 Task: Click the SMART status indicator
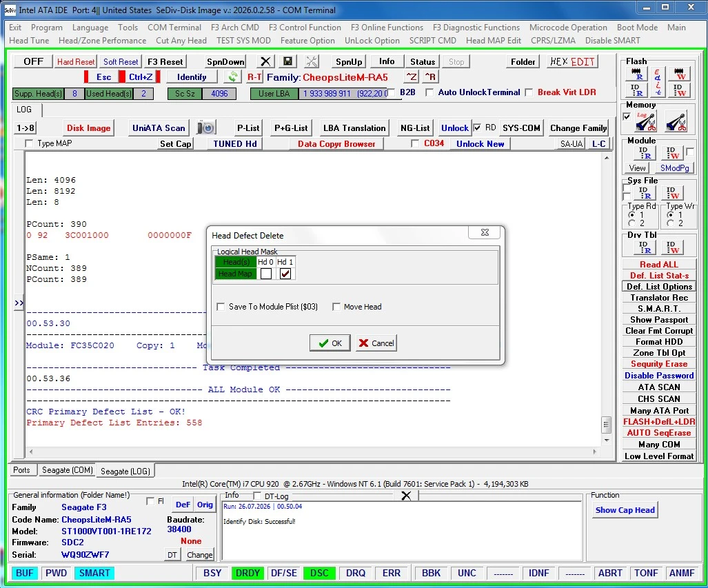pyautogui.click(x=94, y=573)
